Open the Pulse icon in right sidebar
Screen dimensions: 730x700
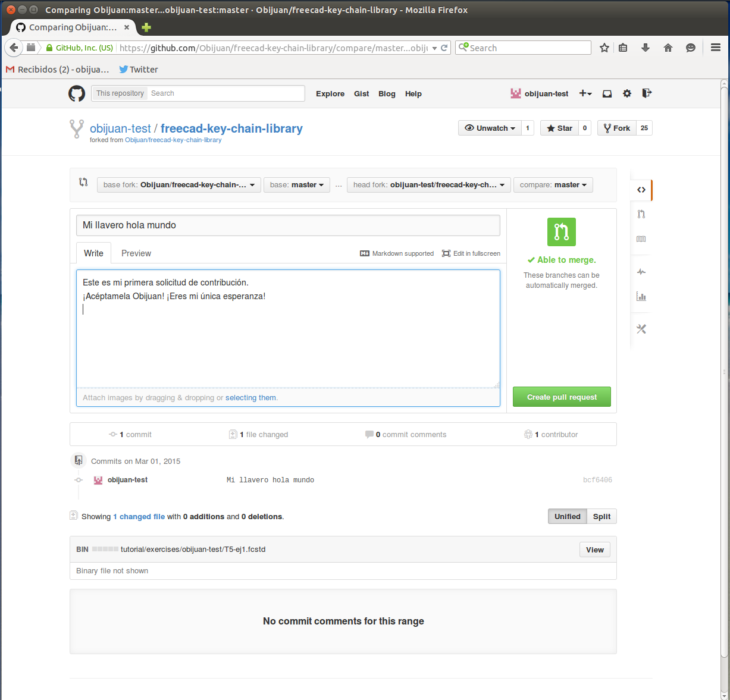(641, 272)
